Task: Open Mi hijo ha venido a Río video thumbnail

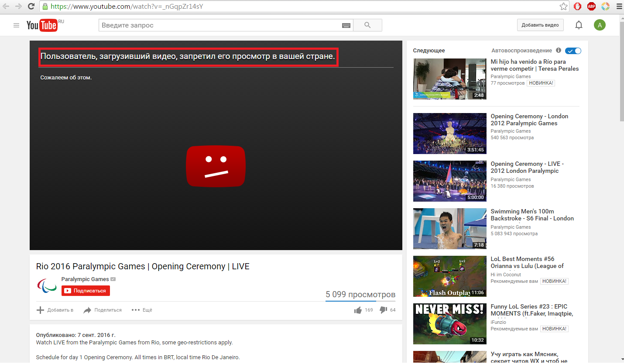Action: point(450,79)
